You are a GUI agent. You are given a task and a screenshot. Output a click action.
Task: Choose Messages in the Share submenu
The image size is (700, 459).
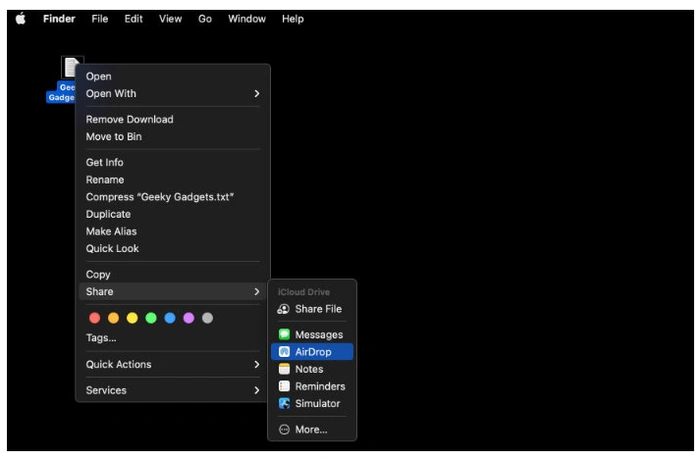(x=312, y=334)
